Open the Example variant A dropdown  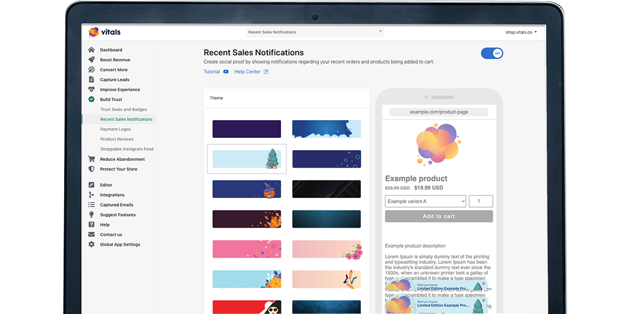425,202
